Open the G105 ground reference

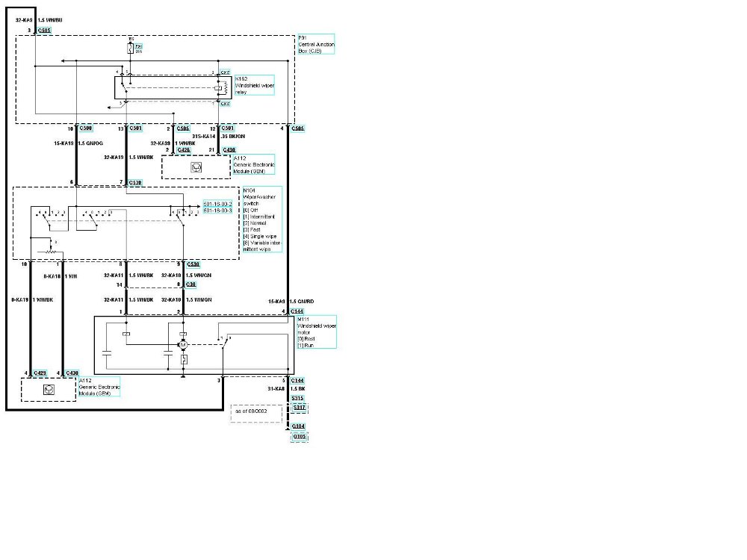click(x=298, y=436)
